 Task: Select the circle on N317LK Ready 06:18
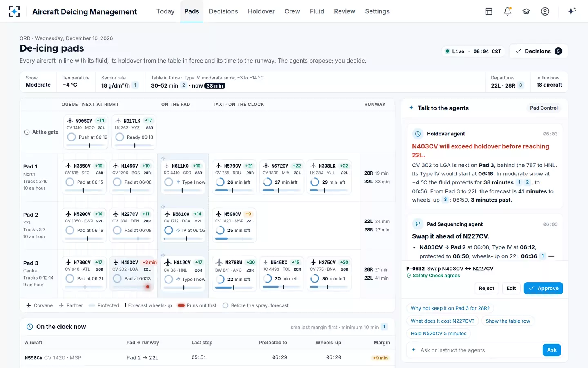coord(120,137)
